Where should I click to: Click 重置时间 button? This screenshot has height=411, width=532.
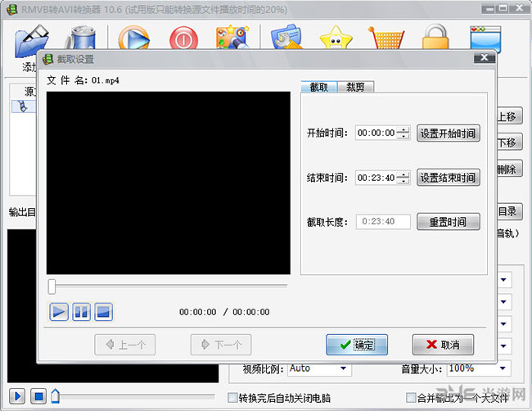449,222
